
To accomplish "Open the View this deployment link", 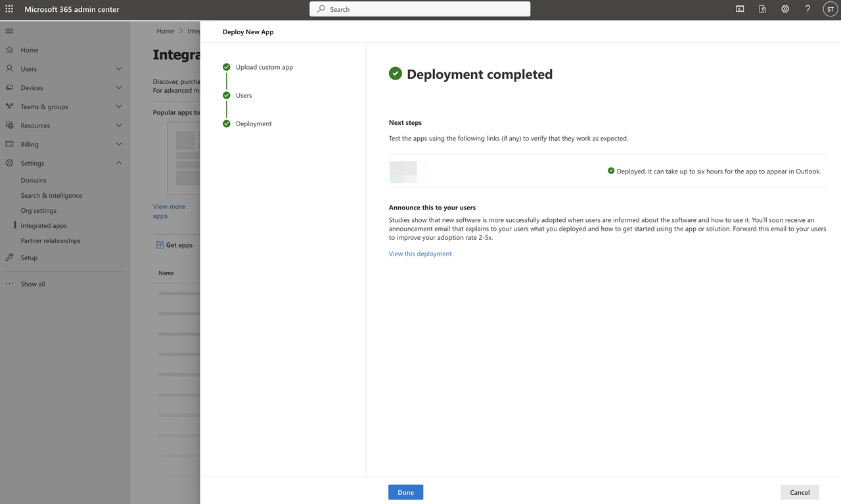I will point(420,254).
